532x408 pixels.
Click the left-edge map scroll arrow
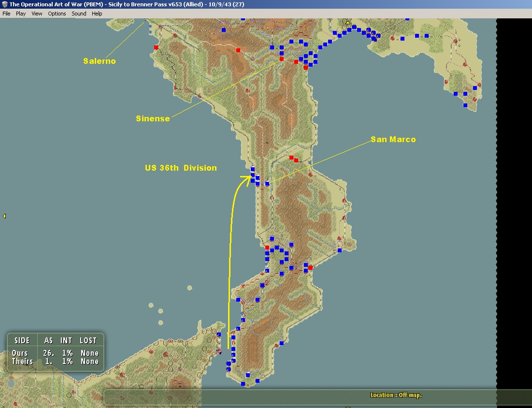tap(4, 216)
